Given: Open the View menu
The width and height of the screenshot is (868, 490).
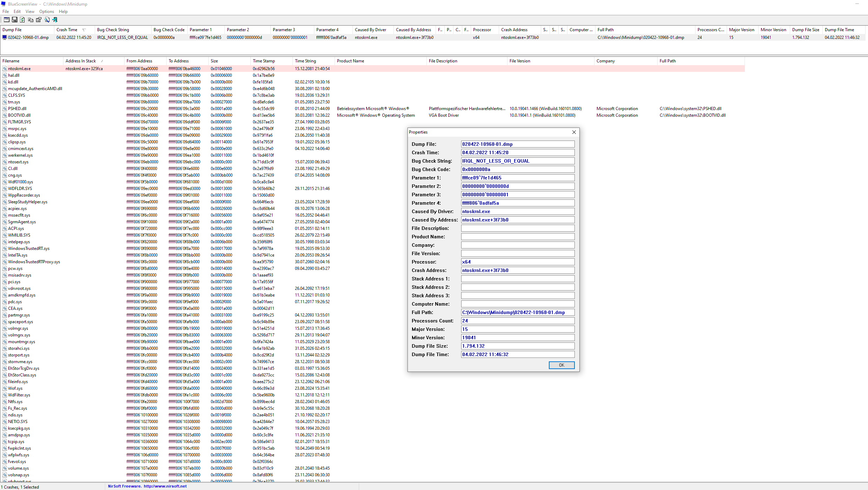Looking at the screenshot, I should point(30,12).
